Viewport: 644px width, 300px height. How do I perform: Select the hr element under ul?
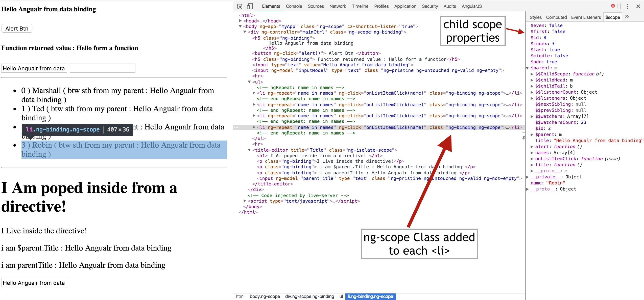257,144
